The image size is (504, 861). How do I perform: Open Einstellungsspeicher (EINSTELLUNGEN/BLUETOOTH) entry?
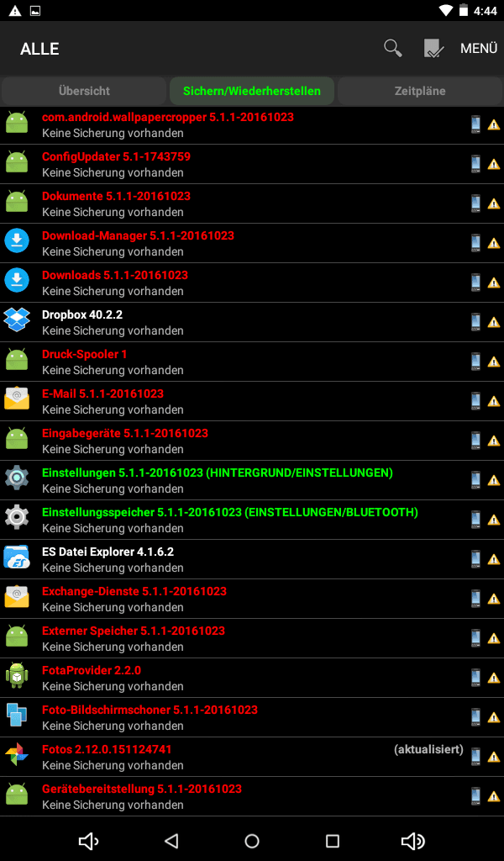[252, 520]
